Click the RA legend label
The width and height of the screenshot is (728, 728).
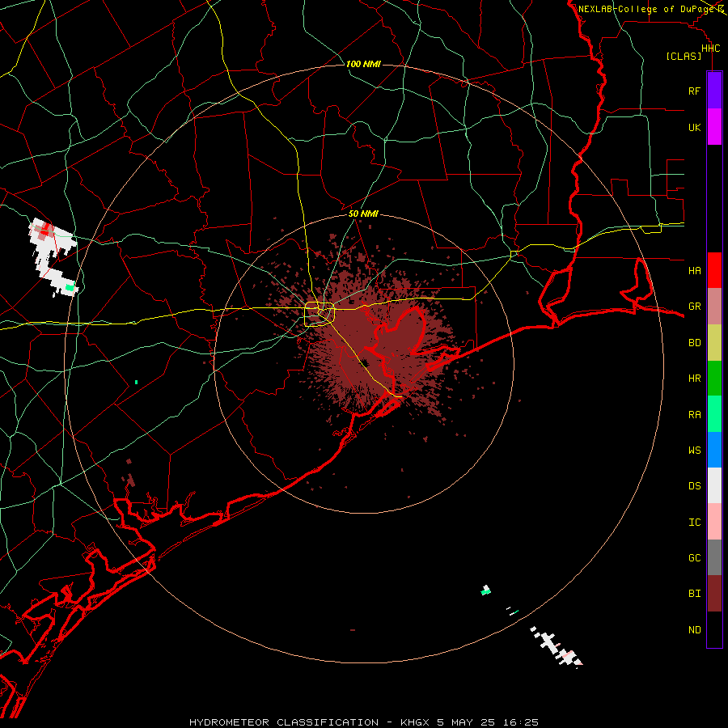694,415
